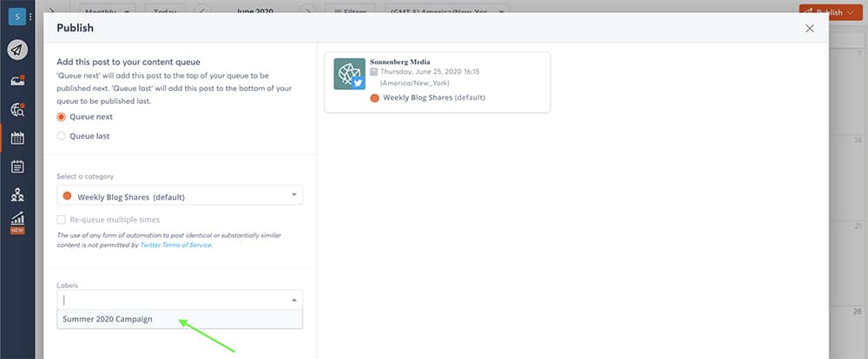Open the workspace avatar labeled S
The width and height of the screenshot is (868, 359).
pyautogui.click(x=17, y=17)
